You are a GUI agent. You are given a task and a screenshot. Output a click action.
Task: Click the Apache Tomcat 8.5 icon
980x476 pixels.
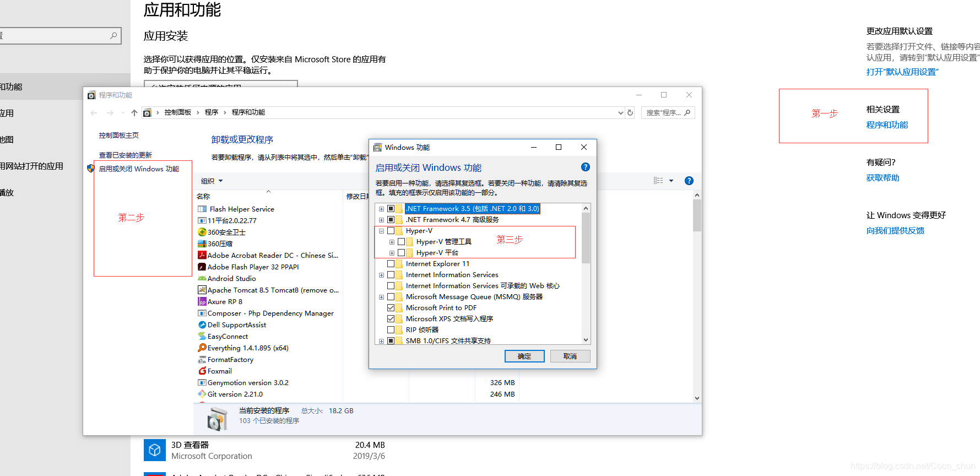coord(202,290)
